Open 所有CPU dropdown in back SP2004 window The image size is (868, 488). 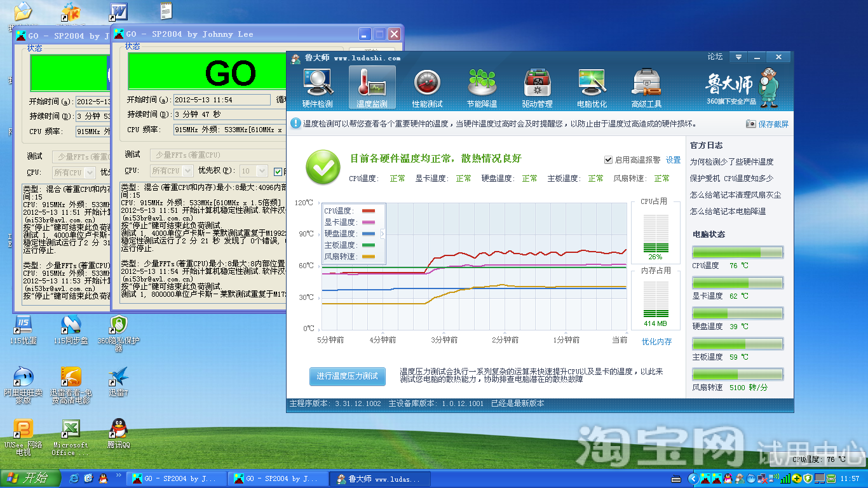pos(74,172)
